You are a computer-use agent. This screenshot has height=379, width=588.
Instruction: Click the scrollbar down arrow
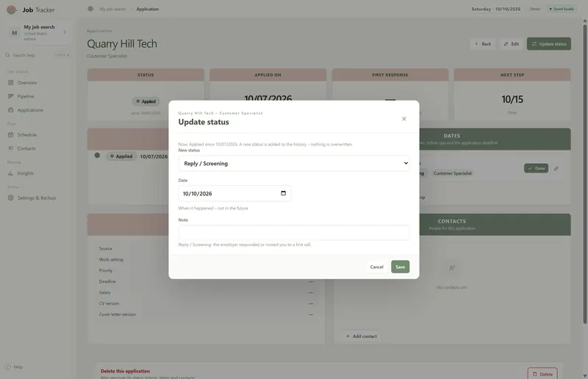click(585, 375)
